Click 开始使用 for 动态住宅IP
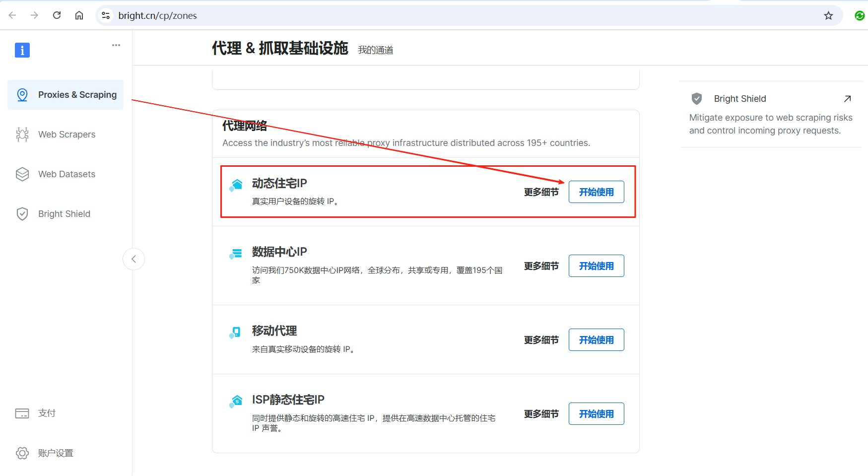Image resolution: width=868 pixels, height=476 pixels. click(596, 192)
